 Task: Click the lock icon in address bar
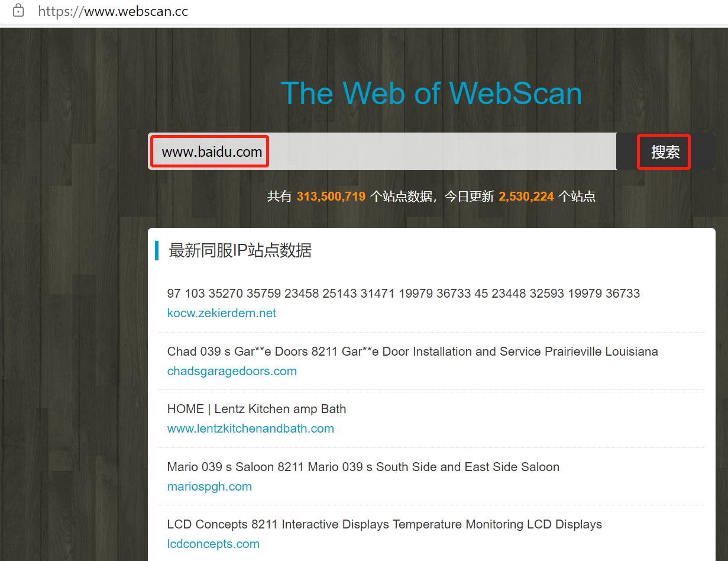[18, 10]
